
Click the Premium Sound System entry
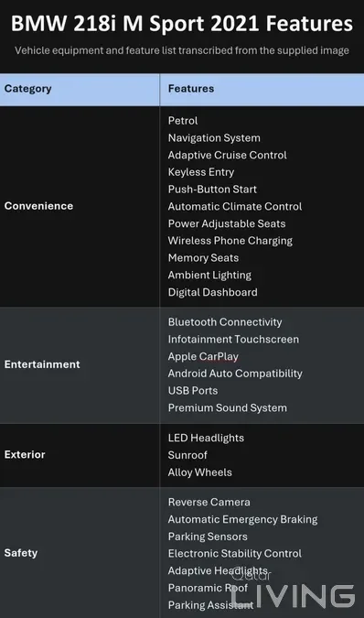pos(228,408)
